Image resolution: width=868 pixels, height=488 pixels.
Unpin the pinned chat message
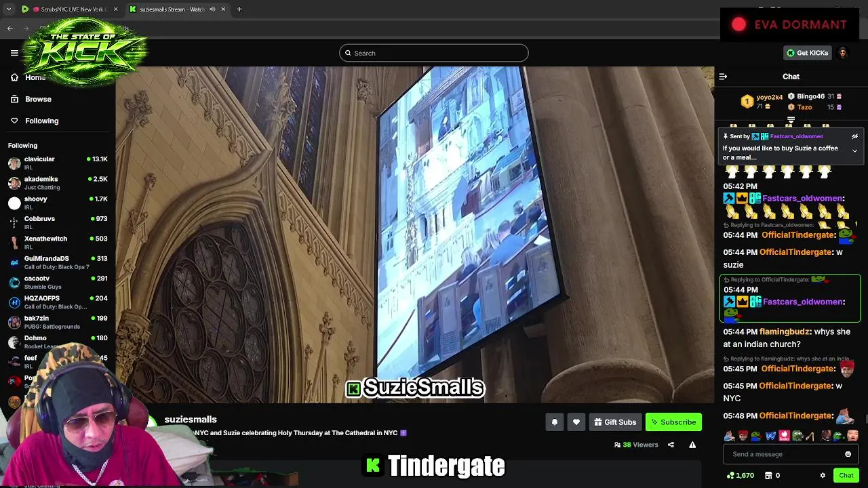(855, 136)
